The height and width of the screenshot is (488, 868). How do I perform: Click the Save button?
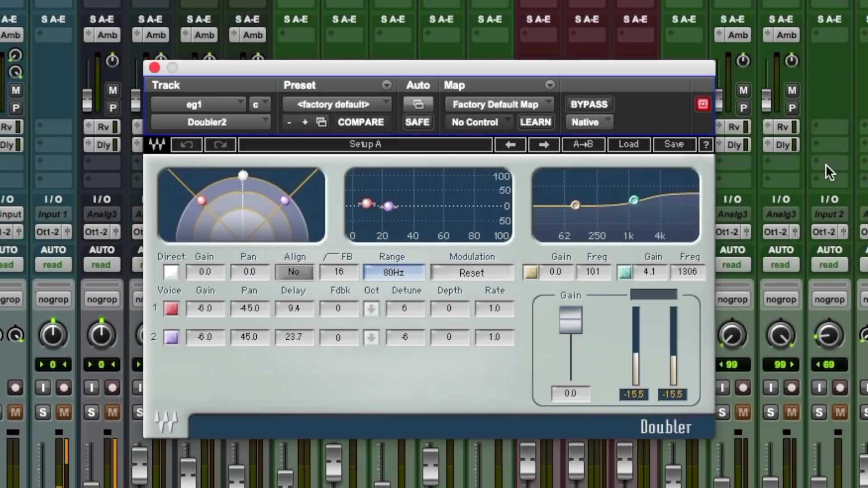(674, 145)
